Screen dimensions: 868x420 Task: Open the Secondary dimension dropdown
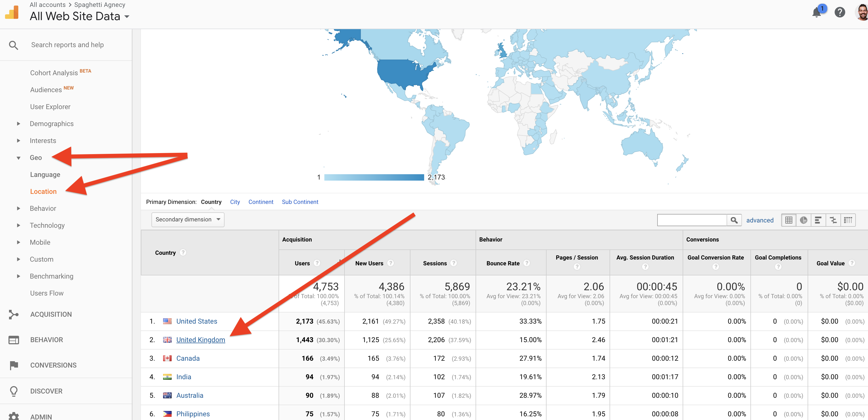coord(188,219)
